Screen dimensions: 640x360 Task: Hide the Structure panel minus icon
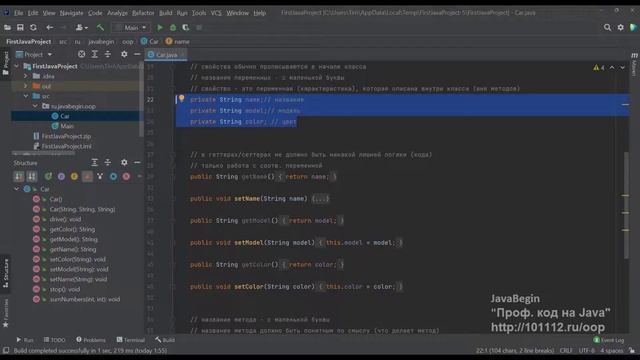[137, 162]
